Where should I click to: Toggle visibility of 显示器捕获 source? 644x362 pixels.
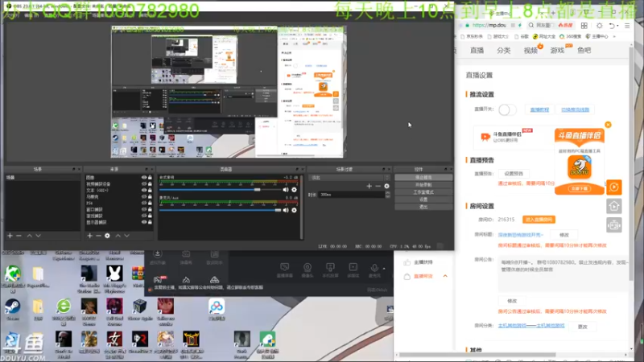click(x=144, y=222)
